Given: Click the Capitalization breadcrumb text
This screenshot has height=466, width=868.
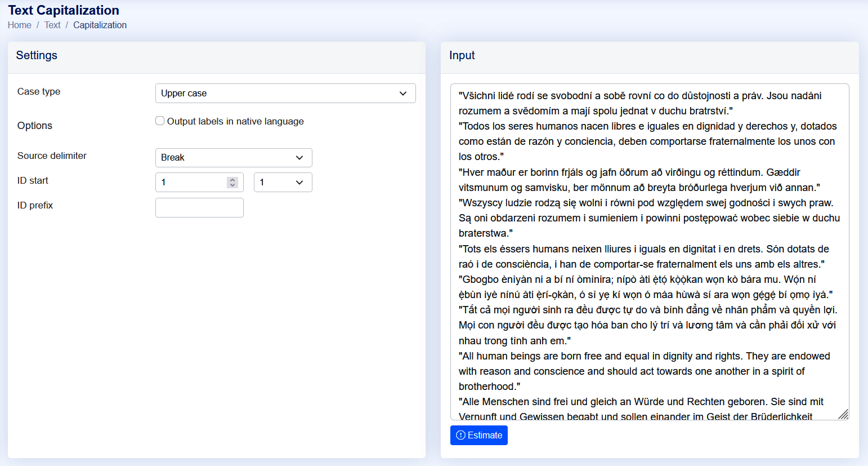Looking at the screenshot, I should 100,25.
